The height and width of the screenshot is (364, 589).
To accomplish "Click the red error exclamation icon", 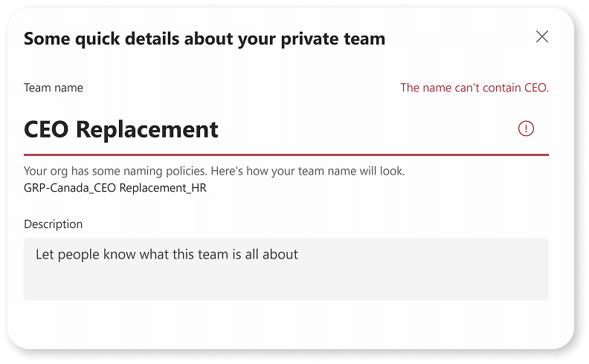I will click(526, 129).
